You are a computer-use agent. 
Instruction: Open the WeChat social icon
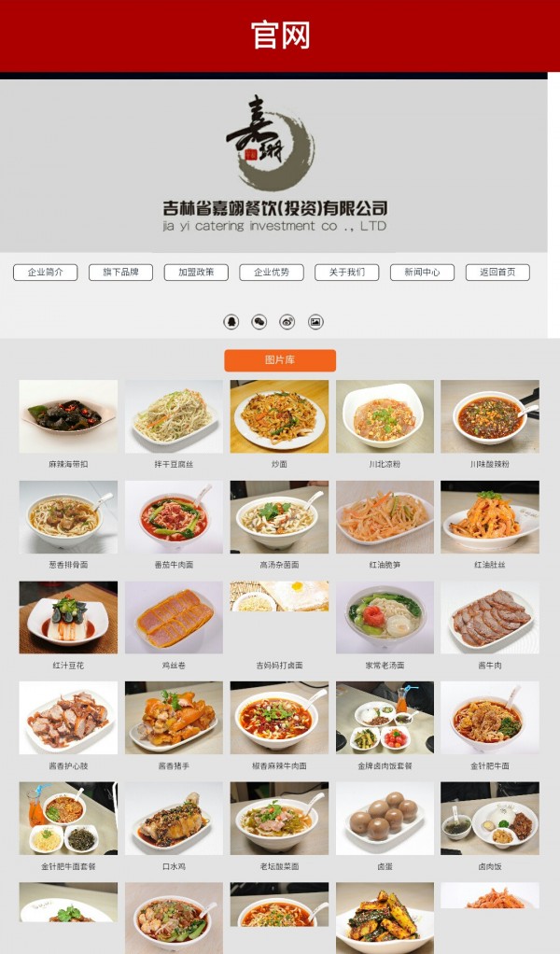[x=259, y=321]
